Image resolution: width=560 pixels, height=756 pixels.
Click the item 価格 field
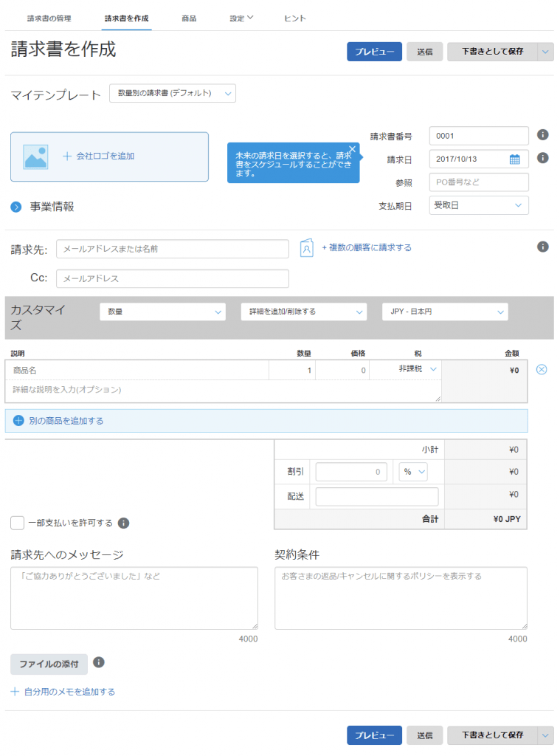342,371
